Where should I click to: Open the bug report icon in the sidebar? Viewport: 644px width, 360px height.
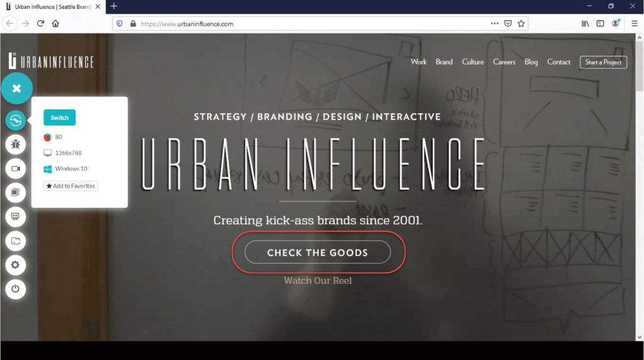tap(16, 145)
